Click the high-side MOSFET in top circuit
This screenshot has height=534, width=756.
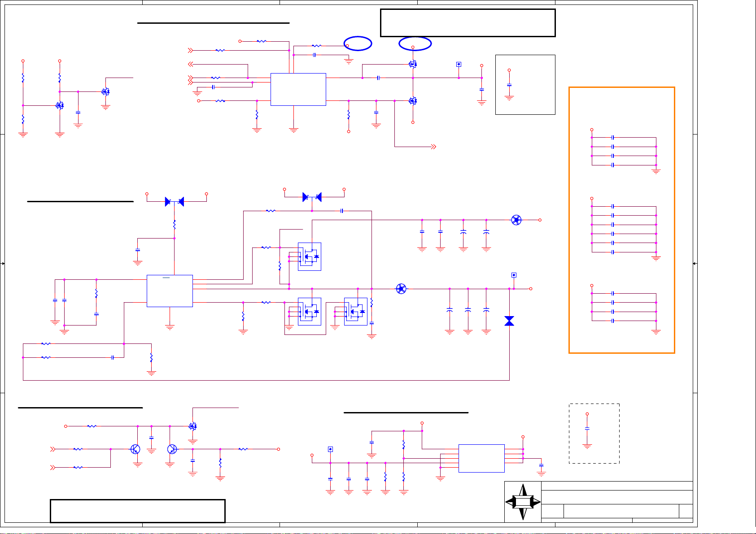[413, 64]
